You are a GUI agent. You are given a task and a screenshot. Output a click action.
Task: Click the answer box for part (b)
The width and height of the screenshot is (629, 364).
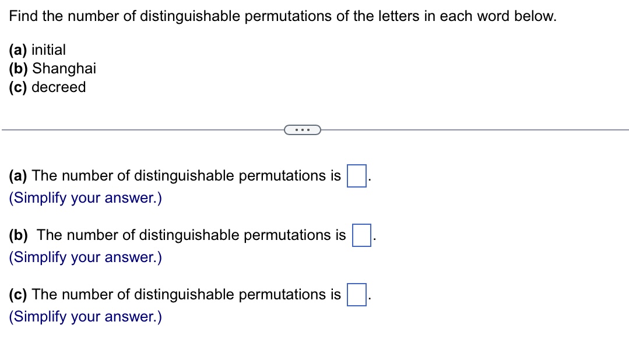point(361,235)
